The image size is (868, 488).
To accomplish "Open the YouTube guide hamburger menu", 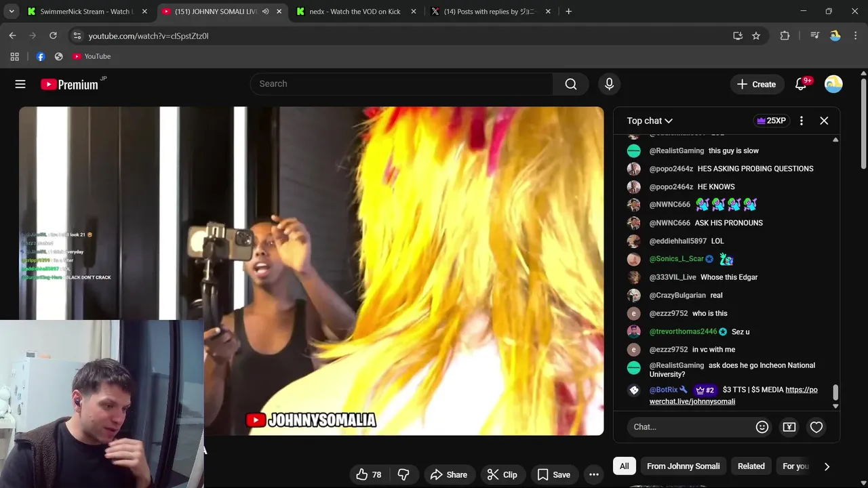I will click(x=20, y=84).
